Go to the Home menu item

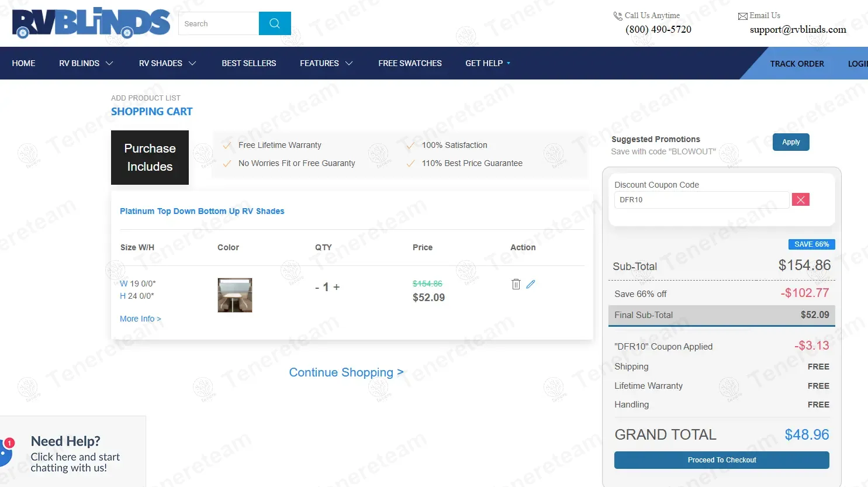[x=23, y=63]
